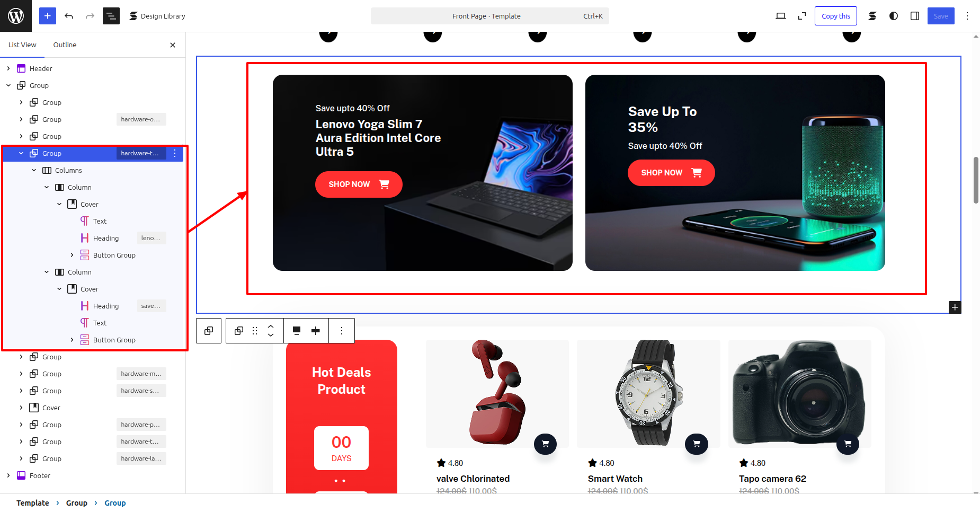The image size is (980, 512).
Task: Click the drag handle in block toolbar
Action: pyautogui.click(x=255, y=331)
